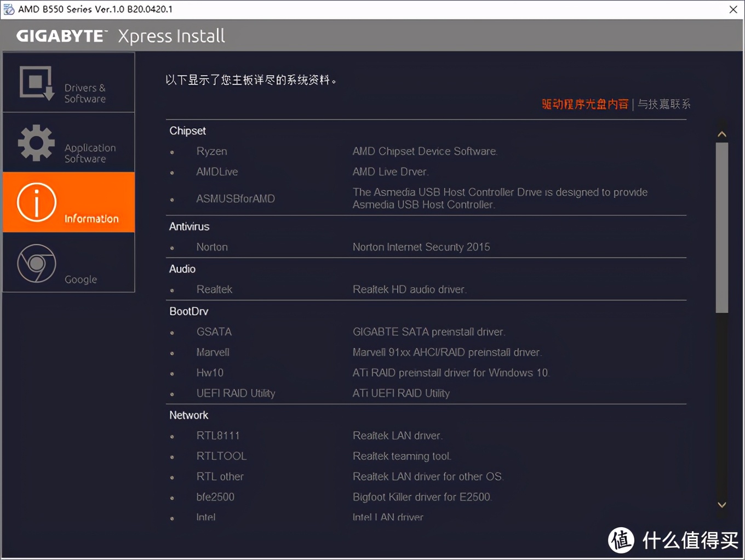Click Realtek LAN driver for other OS
The width and height of the screenshot is (745, 560).
coord(427,477)
